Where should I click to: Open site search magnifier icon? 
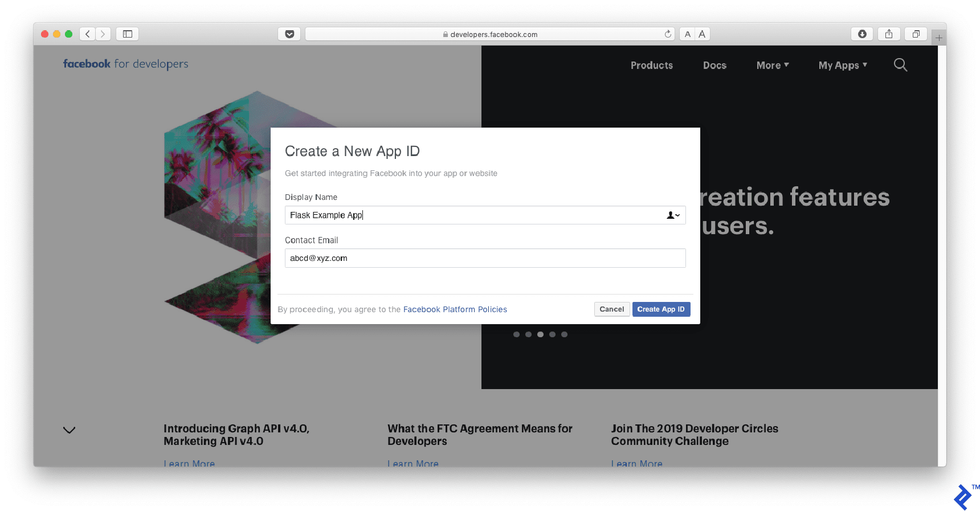[x=900, y=65]
